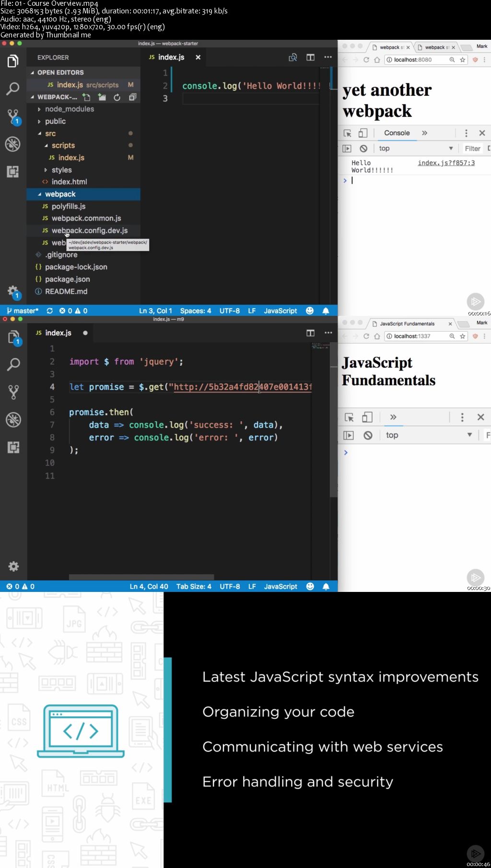Open Source Control view in webpack-starter VS Code
This screenshot has height=868, width=491.
[x=13, y=116]
